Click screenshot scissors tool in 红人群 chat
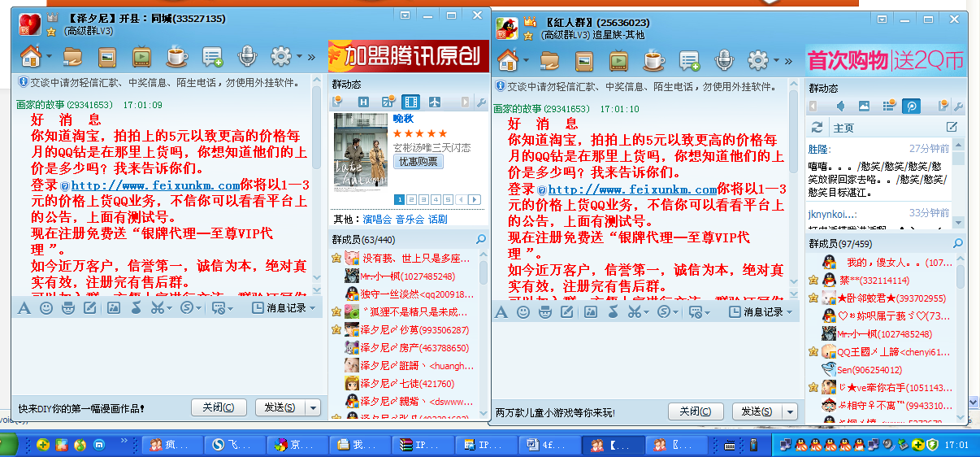This screenshot has width=980, height=457. 635,311
